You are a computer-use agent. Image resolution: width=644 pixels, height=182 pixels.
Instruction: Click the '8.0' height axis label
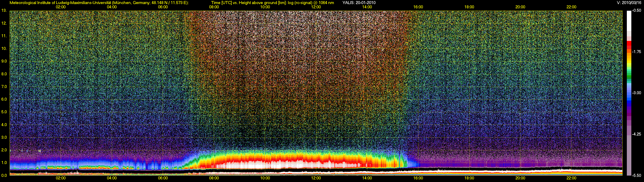[x=4, y=74]
